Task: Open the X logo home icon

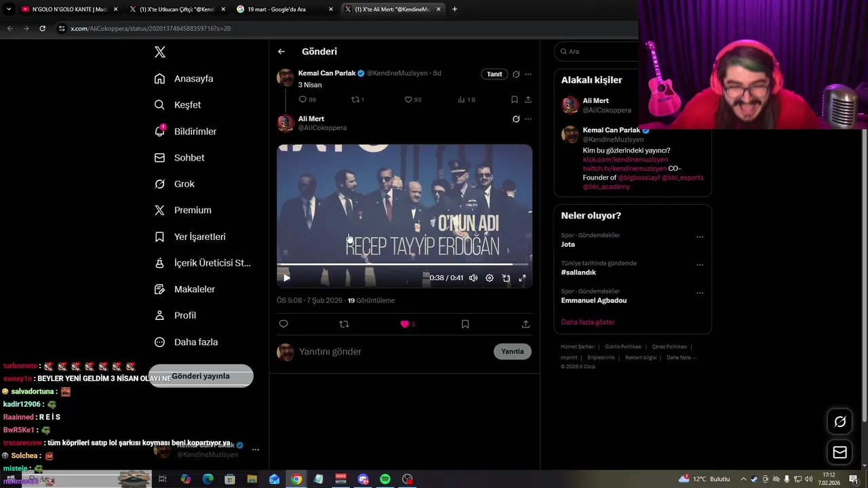Action: [159, 52]
